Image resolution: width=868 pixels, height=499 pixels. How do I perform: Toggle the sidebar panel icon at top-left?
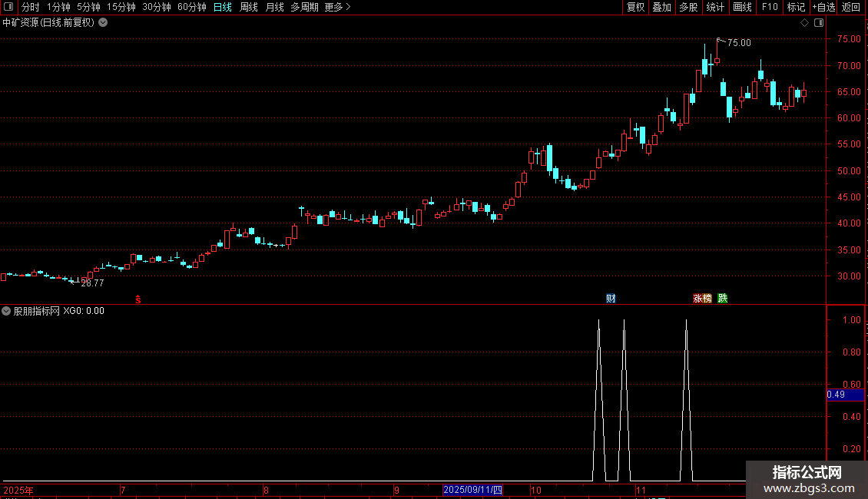click(x=8, y=7)
